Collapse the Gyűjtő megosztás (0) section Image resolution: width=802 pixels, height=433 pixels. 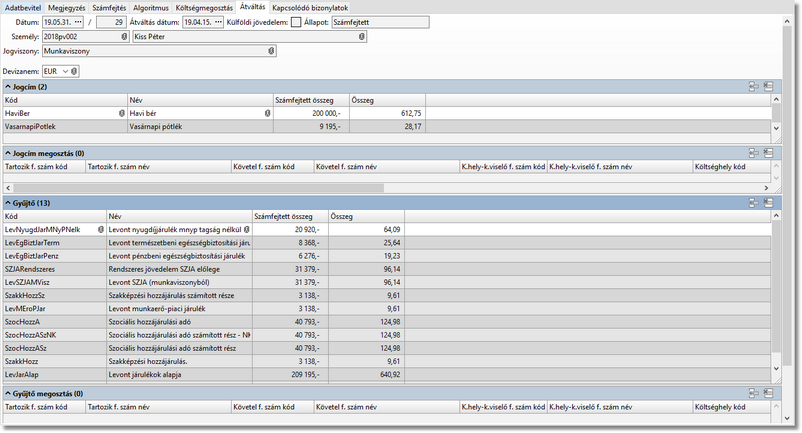pos(8,394)
